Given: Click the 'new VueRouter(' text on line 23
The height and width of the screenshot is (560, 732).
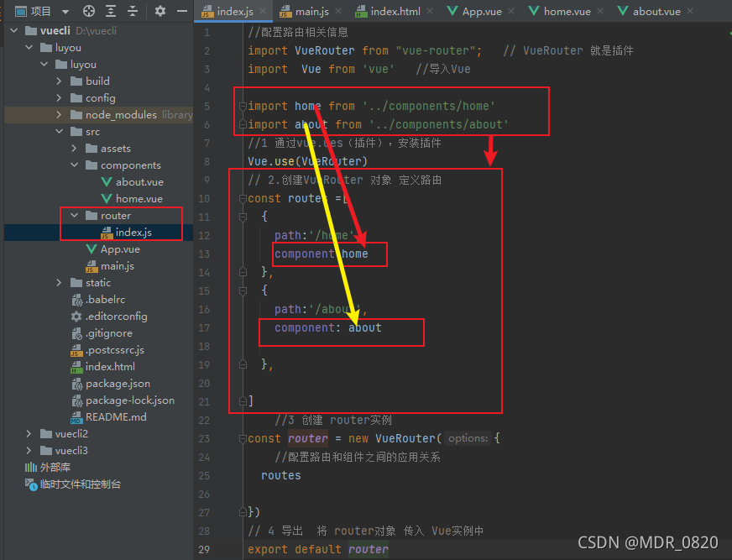Looking at the screenshot, I should [x=395, y=438].
